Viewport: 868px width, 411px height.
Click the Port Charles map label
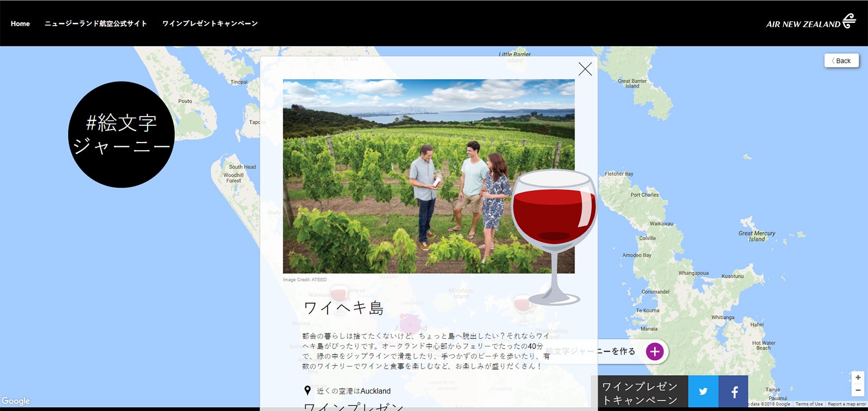pyautogui.click(x=644, y=195)
